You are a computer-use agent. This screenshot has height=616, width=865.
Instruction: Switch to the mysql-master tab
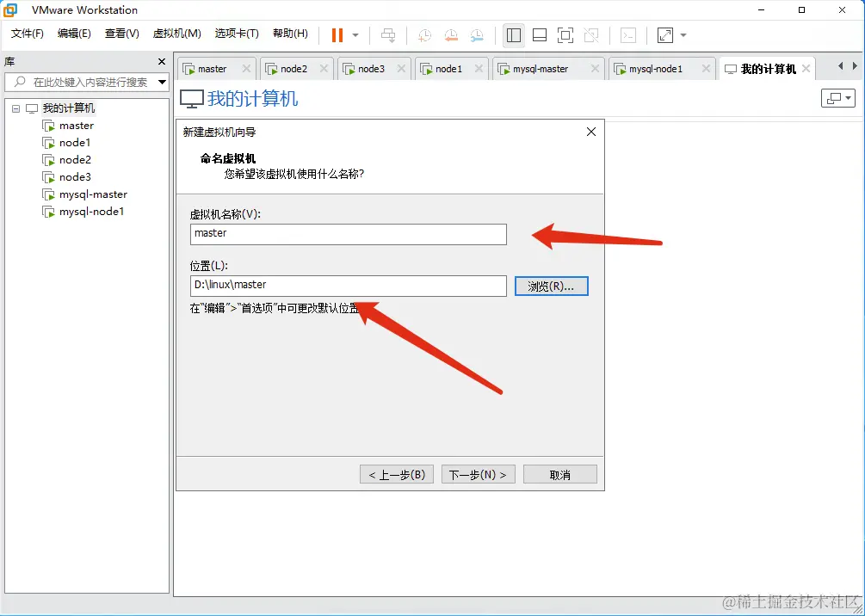[x=540, y=69]
